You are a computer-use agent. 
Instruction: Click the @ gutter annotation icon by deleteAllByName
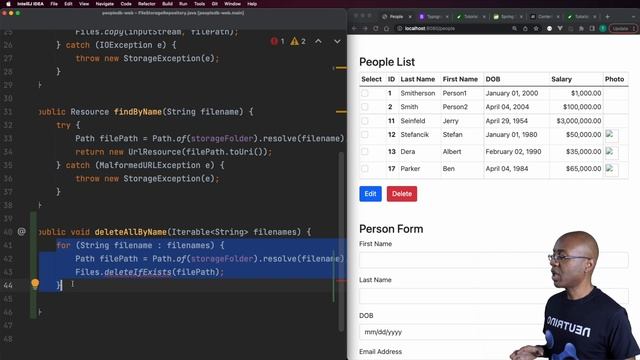tap(22, 231)
